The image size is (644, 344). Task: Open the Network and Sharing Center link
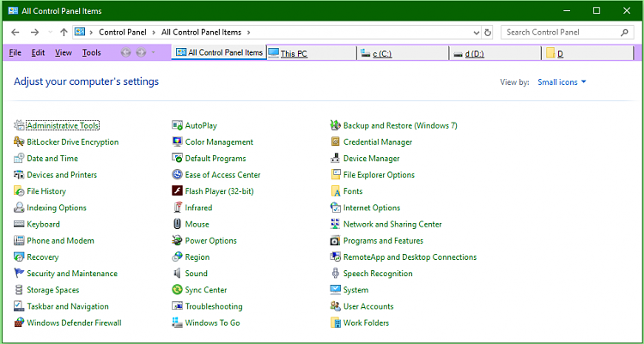click(x=392, y=224)
